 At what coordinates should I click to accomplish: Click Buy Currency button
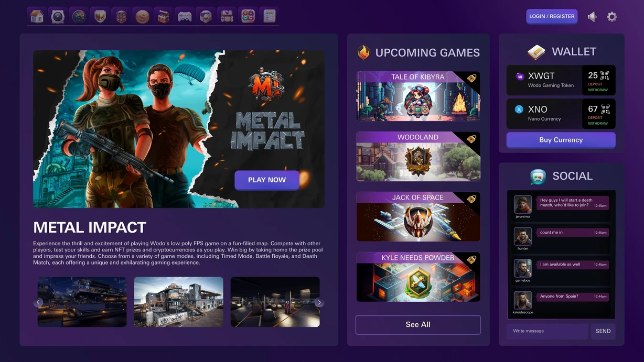(x=561, y=140)
